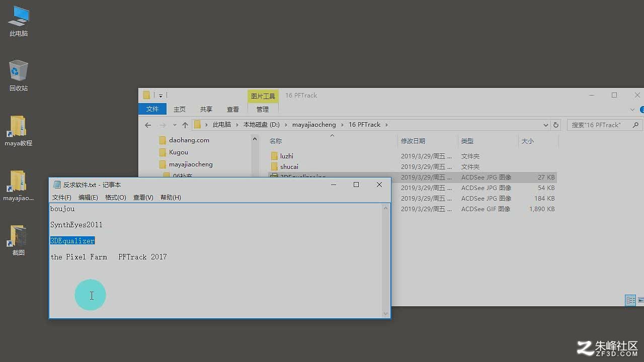
Task: Switch to Explorer 查看 ribbon tab
Action: 233,109
